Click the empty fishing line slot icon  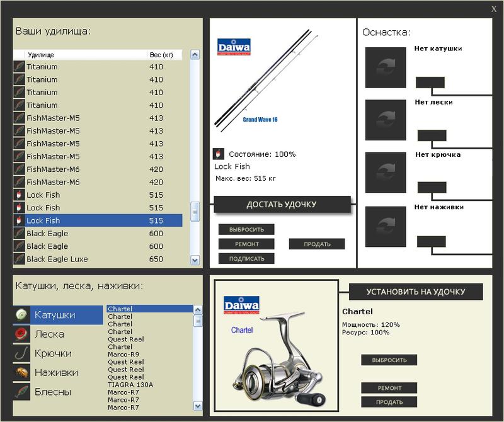[x=386, y=120]
